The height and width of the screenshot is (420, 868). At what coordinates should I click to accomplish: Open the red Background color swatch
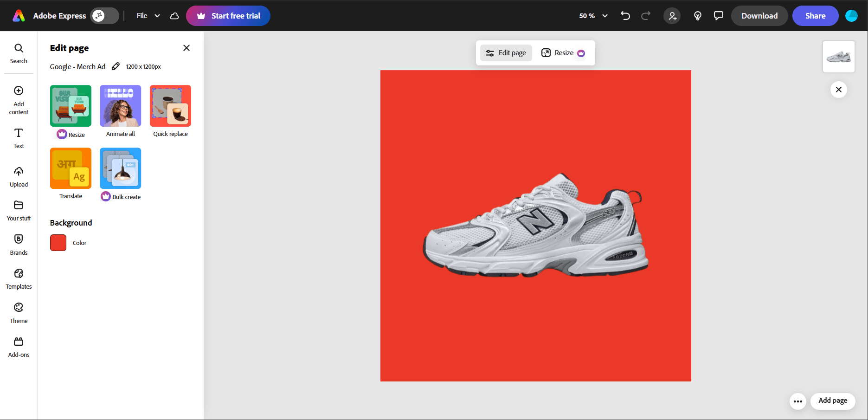58,243
